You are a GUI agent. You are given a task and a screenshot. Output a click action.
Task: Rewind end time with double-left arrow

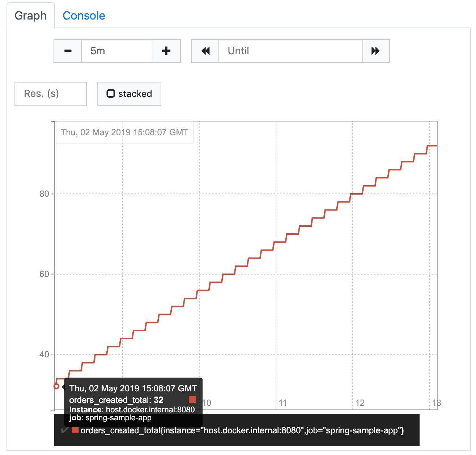coord(205,51)
